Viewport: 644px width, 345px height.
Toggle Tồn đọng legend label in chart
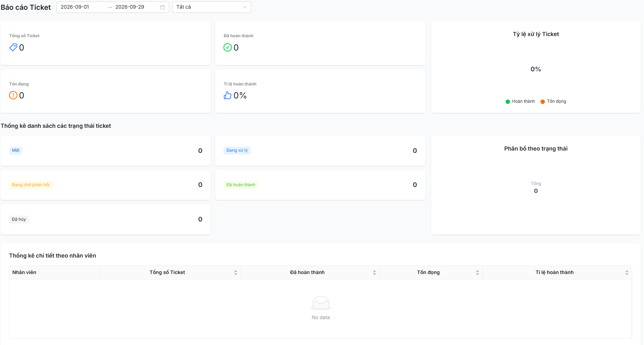(x=557, y=102)
